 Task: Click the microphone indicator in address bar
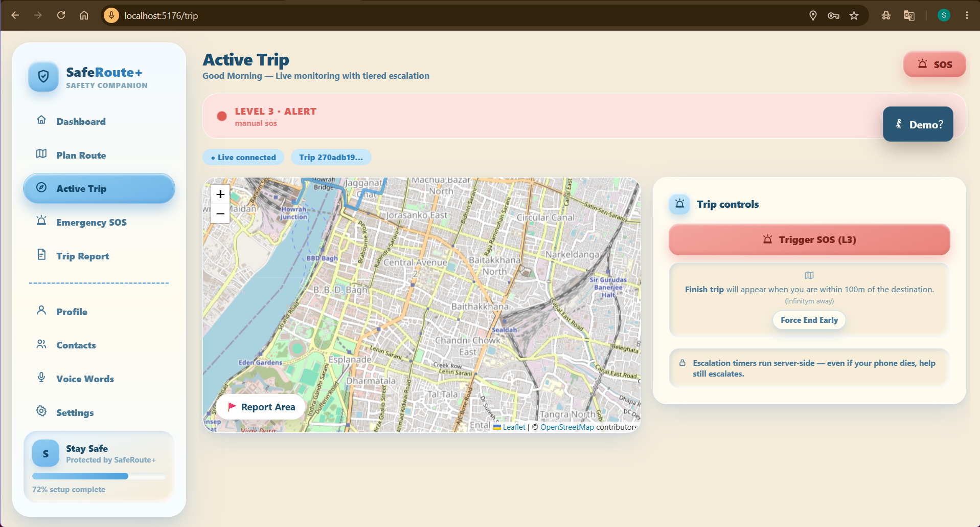point(111,15)
